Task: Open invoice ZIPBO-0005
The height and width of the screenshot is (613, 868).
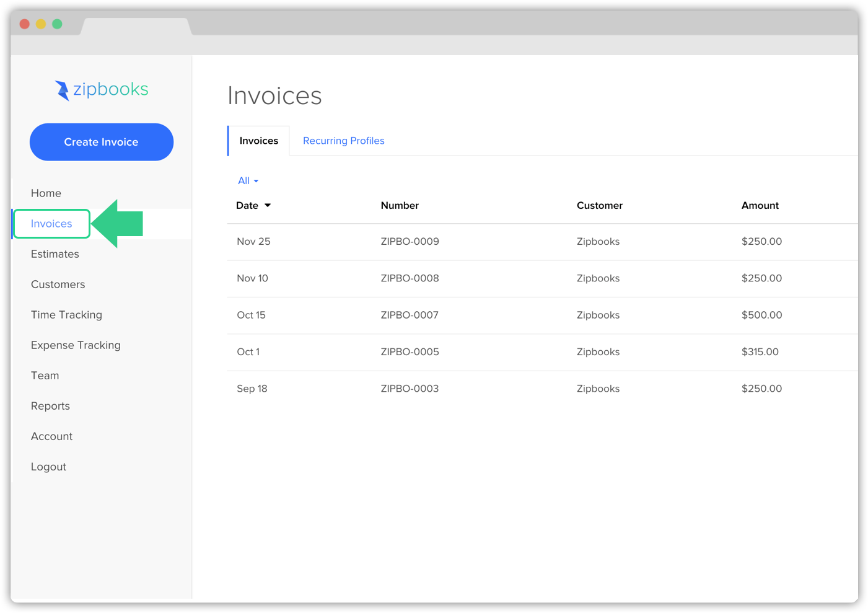Action: pyautogui.click(x=410, y=352)
